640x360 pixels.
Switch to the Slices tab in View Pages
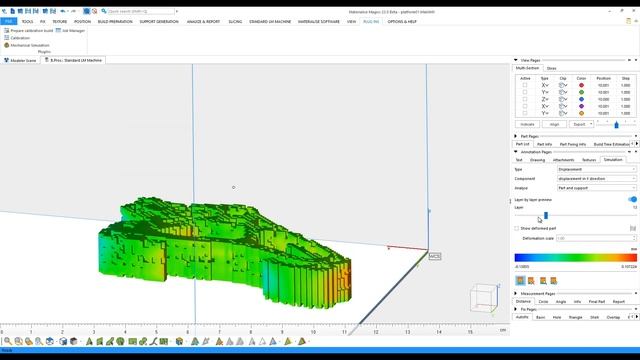[x=551, y=69]
